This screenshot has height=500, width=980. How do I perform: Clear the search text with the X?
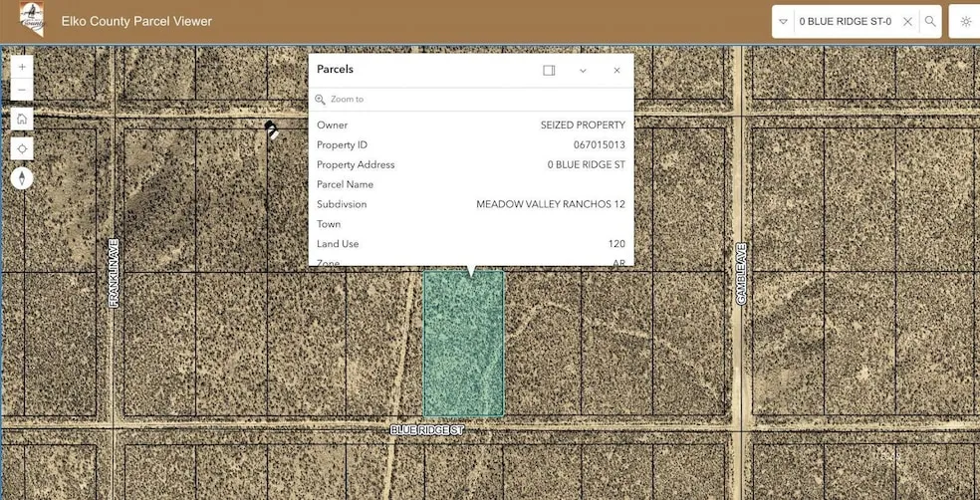coord(907,21)
